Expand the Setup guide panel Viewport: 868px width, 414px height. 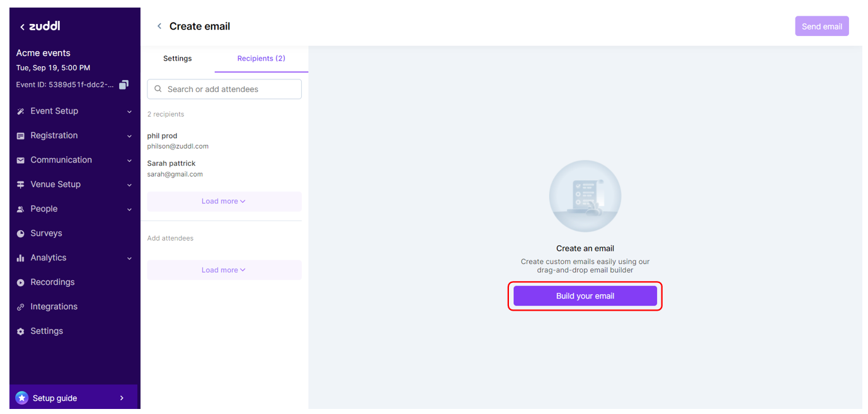(122, 398)
